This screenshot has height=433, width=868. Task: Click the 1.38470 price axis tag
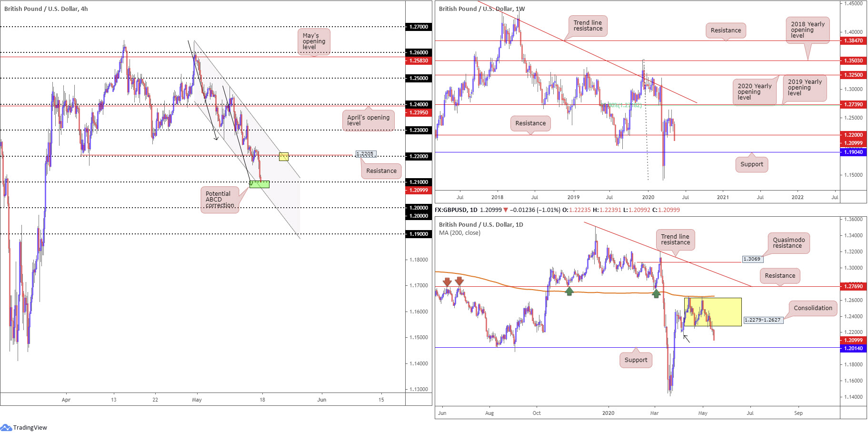click(853, 41)
